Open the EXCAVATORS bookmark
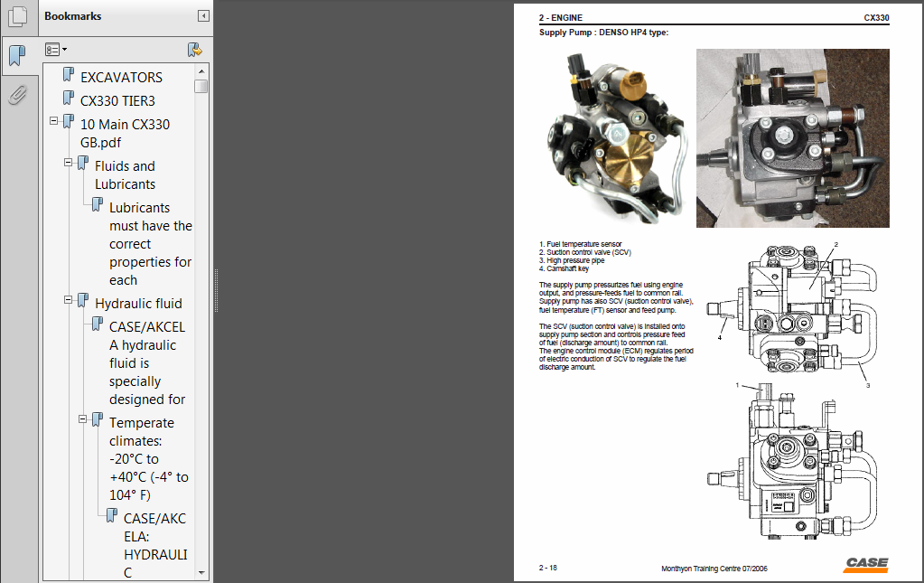924x583 pixels. (x=121, y=77)
